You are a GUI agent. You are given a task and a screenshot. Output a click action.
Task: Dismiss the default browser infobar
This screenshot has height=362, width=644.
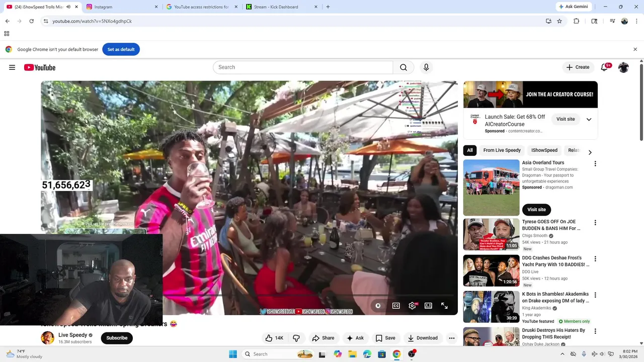click(635, 49)
